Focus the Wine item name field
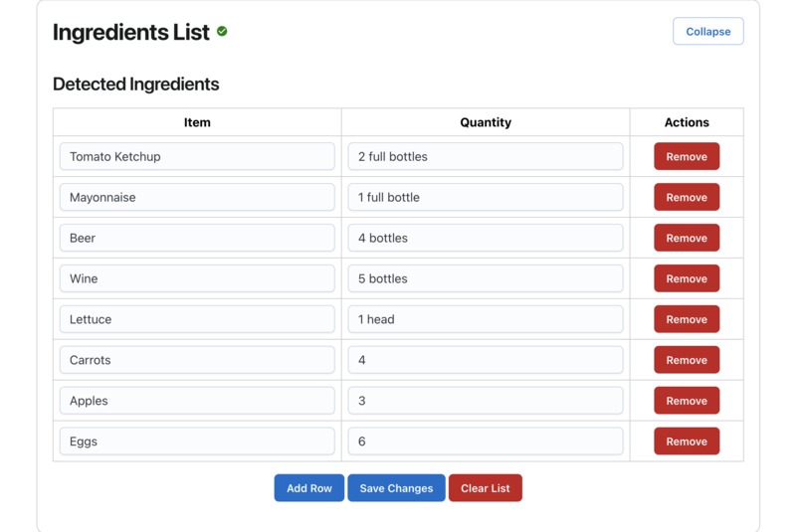 pyautogui.click(x=197, y=278)
